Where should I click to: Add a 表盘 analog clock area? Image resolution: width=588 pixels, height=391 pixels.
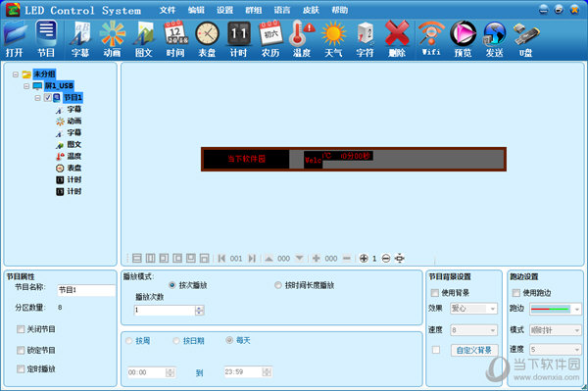click(x=207, y=39)
